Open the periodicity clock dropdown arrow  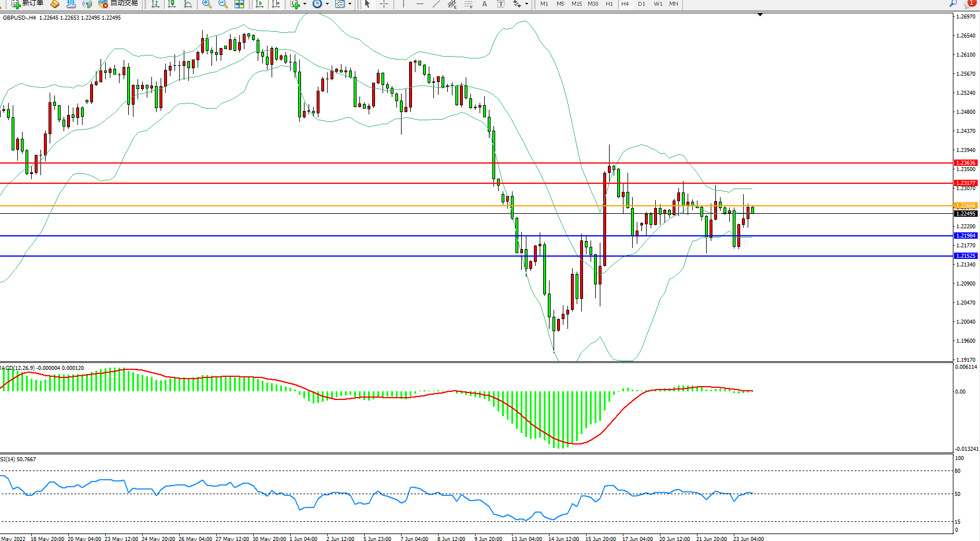[327, 4]
